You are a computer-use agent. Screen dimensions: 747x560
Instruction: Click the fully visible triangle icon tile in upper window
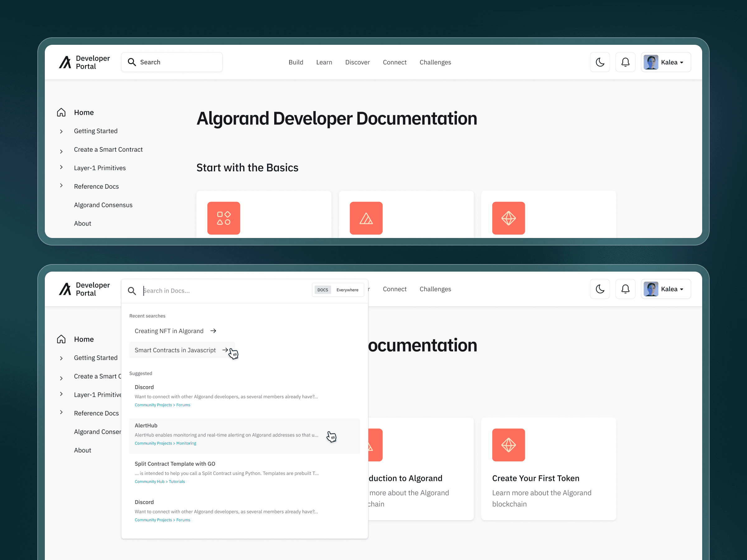(x=366, y=218)
